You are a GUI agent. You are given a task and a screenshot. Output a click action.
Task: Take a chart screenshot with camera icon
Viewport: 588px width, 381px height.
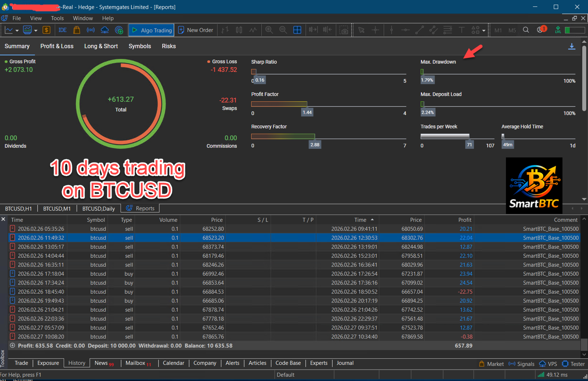344,30
